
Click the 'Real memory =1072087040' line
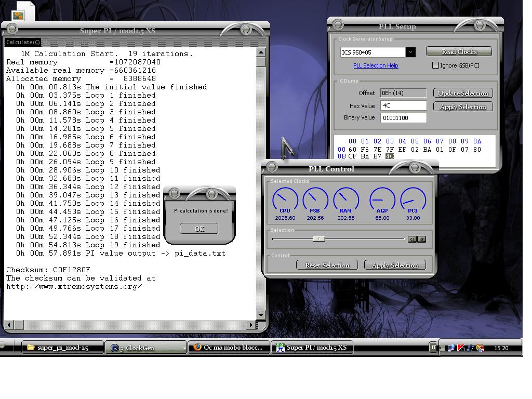84,62
